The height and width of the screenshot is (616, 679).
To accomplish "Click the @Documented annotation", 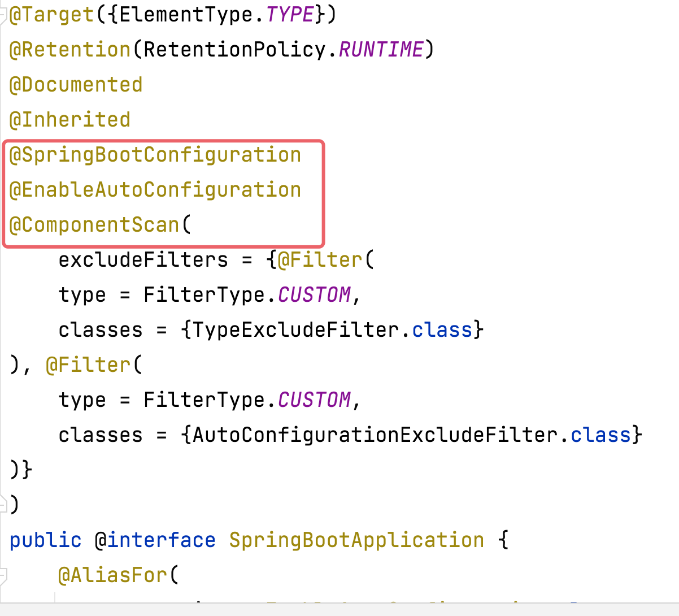I will [76, 85].
